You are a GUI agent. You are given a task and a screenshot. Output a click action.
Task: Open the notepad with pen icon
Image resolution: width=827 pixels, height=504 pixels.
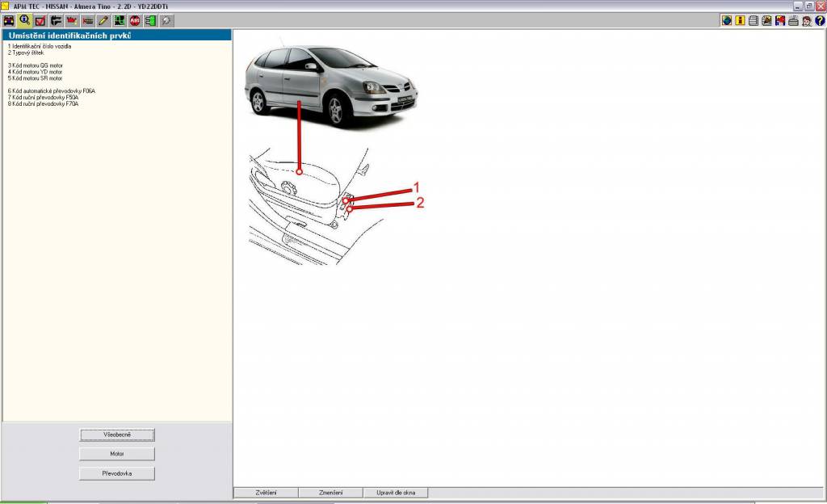[x=766, y=21]
